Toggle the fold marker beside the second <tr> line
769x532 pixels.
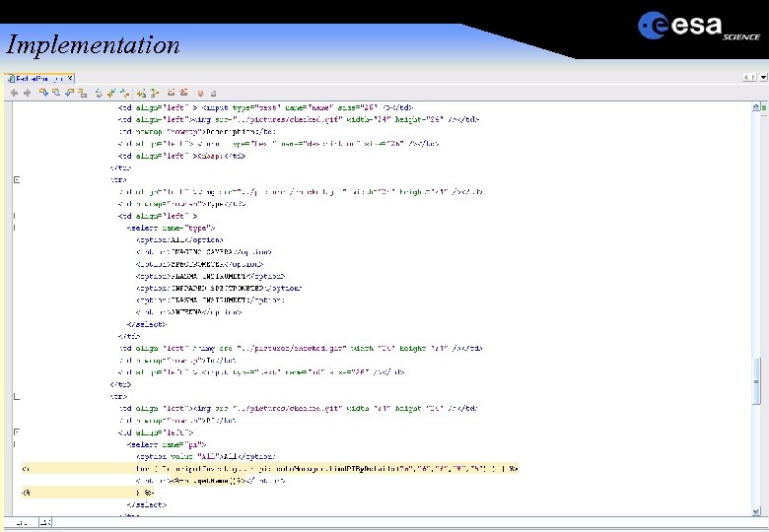click(17, 396)
